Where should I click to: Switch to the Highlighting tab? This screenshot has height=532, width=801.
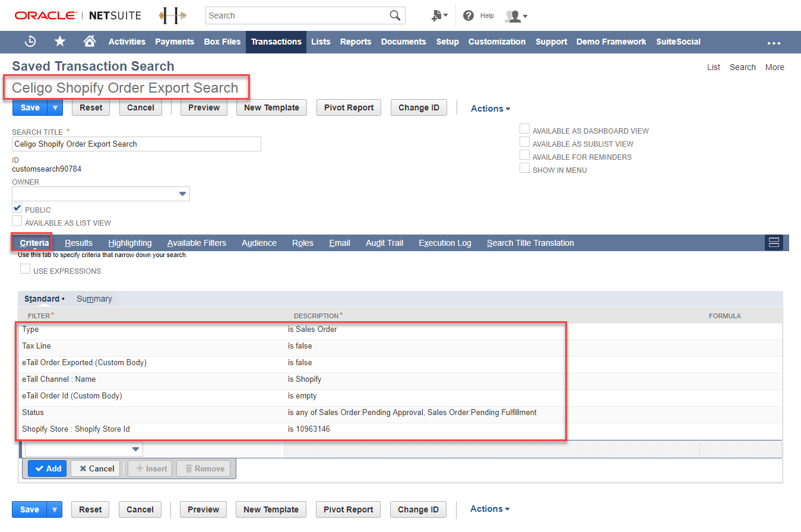tap(130, 243)
